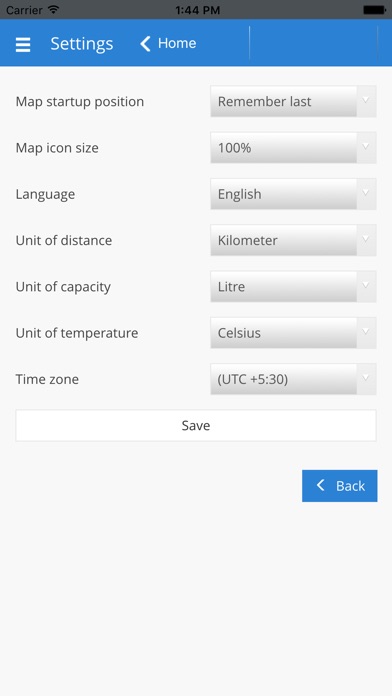Open the Map icon size 100% dropdown
The height and width of the screenshot is (696, 392).
coord(293,147)
